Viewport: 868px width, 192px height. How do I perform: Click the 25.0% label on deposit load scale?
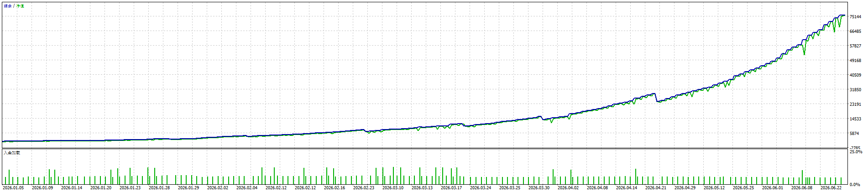pyautogui.click(x=856, y=151)
